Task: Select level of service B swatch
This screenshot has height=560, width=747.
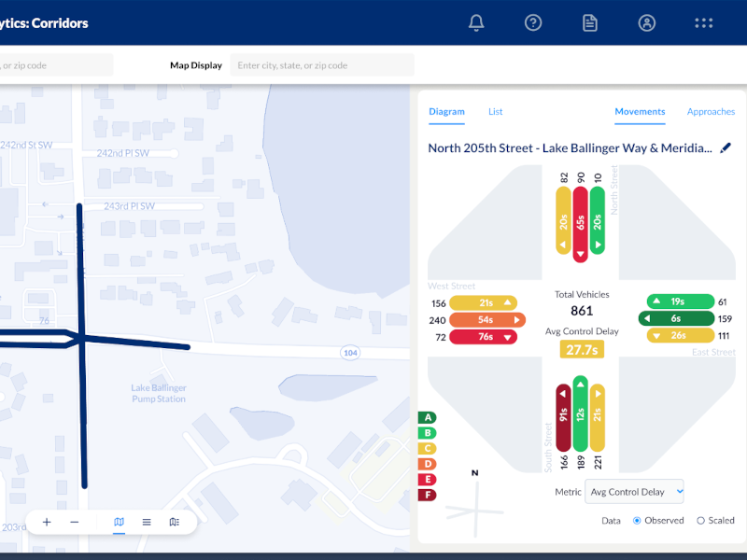Action: point(428,433)
